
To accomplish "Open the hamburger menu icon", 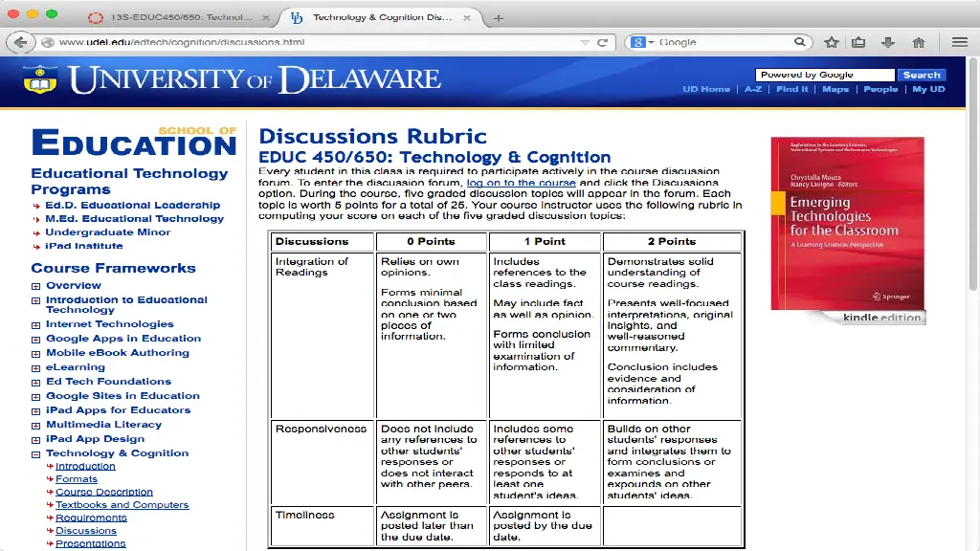I will pyautogui.click(x=959, y=42).
